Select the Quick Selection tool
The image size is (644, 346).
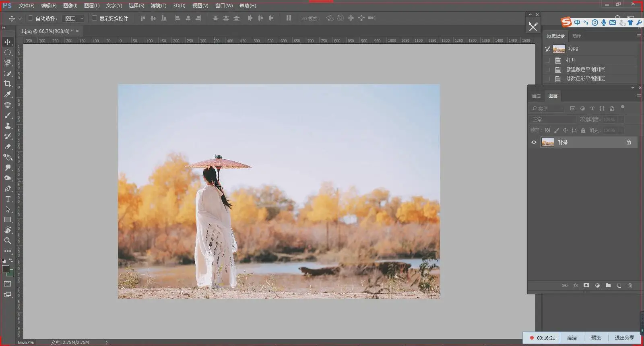(8, 73)
